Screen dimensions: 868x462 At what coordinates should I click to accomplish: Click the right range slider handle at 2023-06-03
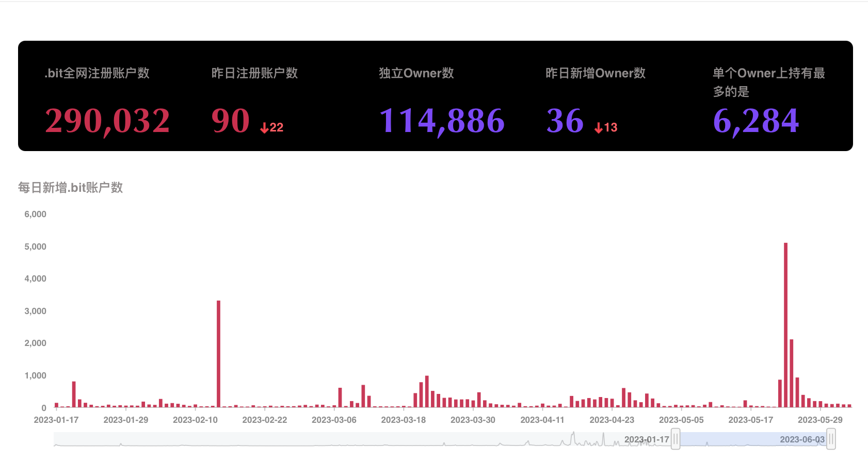831,439
